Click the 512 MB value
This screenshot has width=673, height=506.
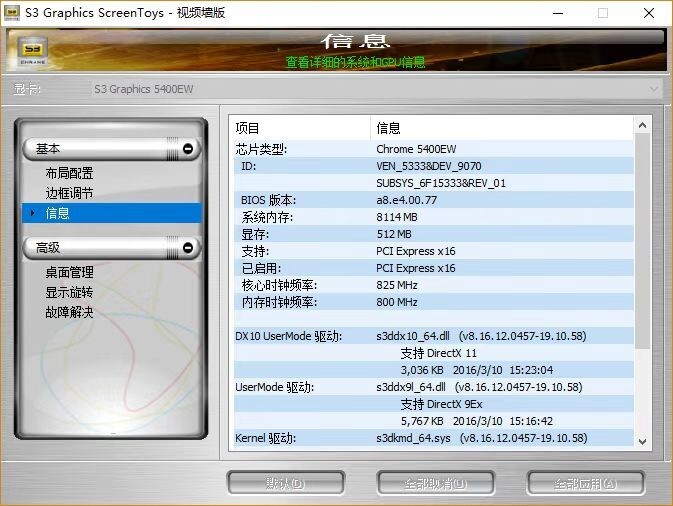point(394,234)
